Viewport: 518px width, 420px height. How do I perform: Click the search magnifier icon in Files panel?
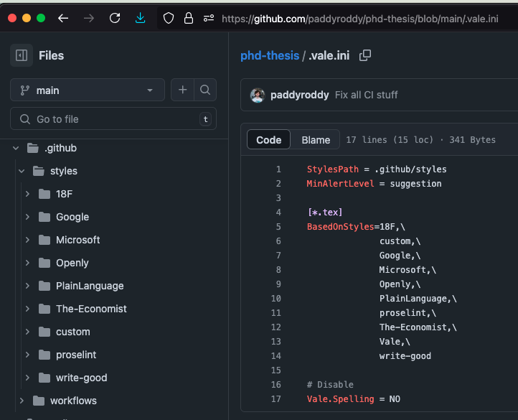(205, 90)
